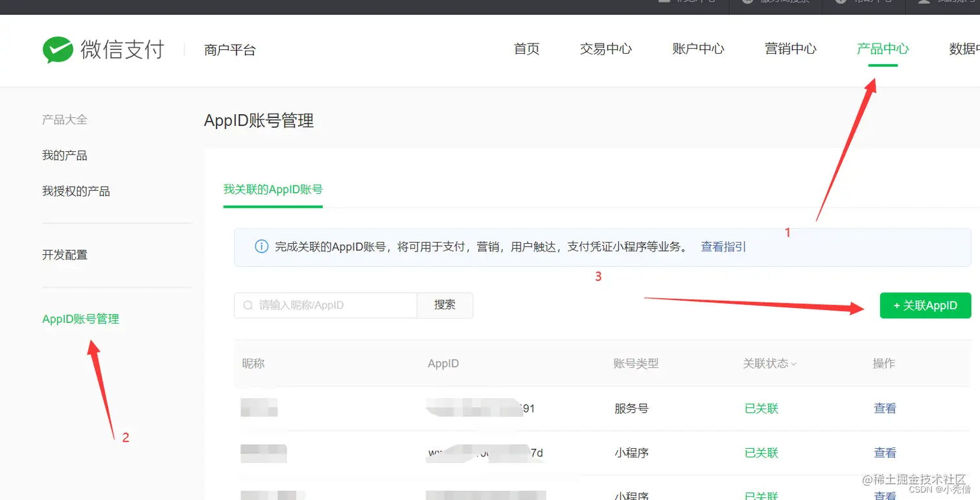Click the WeChat Pay green logo icon
This screenshot has height=500, width=980.
[58, 49]
